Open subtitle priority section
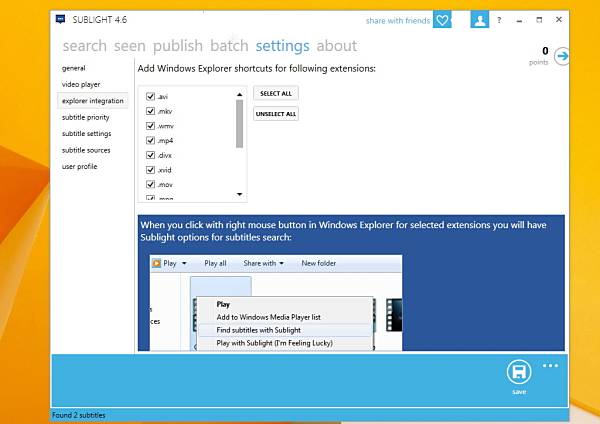 (x=85, y=117)
